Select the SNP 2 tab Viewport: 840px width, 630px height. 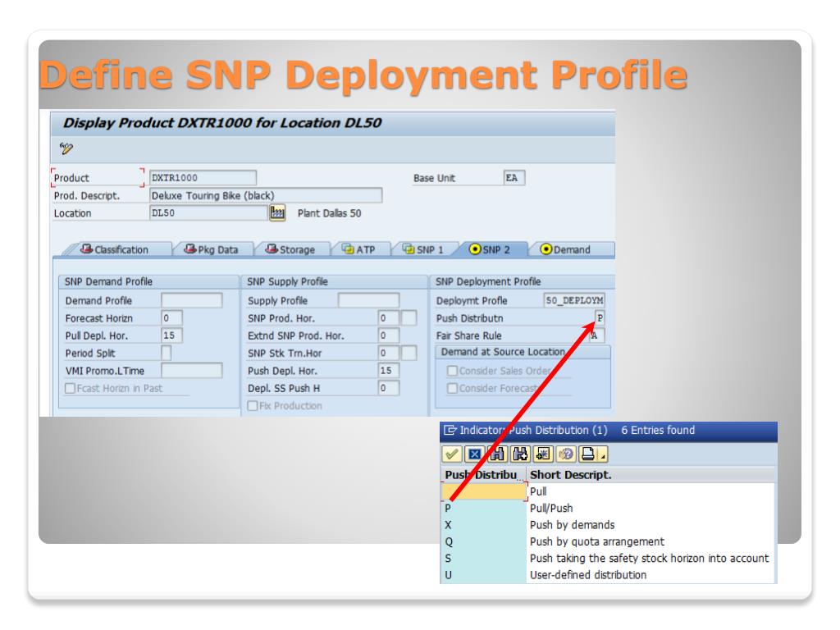(490, 249)
